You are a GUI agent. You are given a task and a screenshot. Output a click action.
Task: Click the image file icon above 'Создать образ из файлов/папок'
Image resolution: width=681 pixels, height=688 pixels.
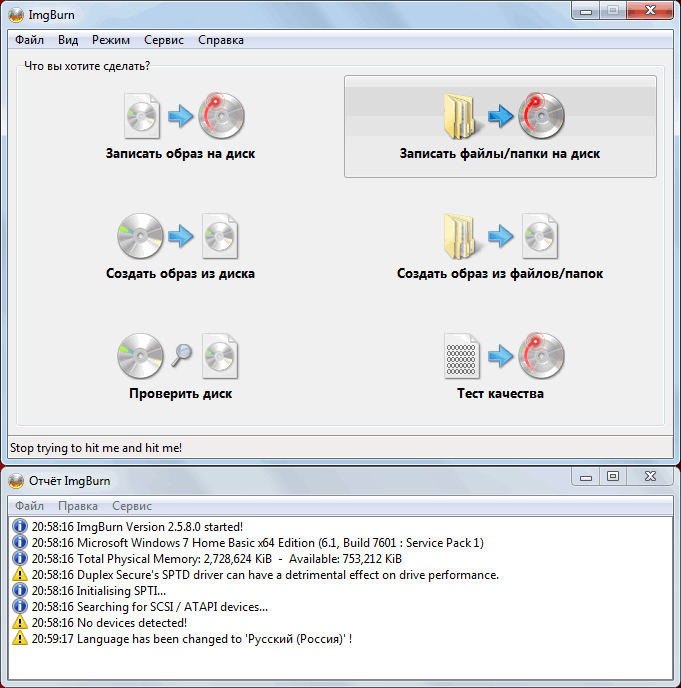[x=540, y=236]
